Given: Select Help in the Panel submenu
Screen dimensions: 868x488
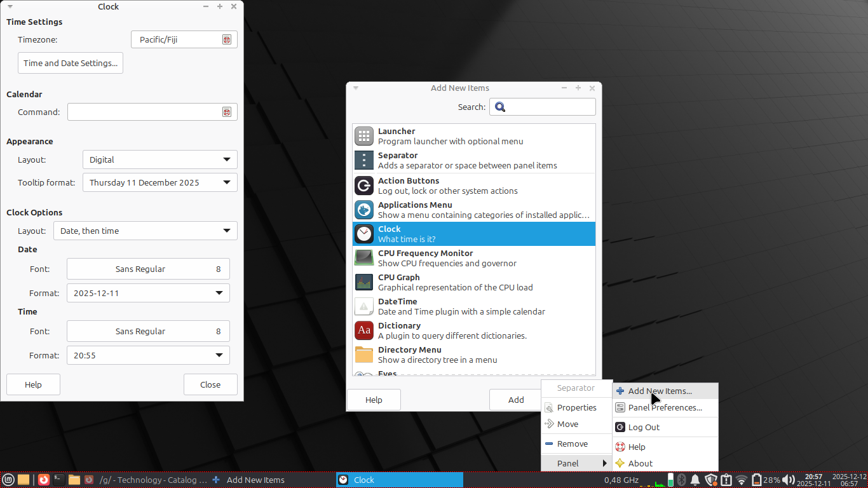Looking at the screenshot, I should tap(665, 447).
